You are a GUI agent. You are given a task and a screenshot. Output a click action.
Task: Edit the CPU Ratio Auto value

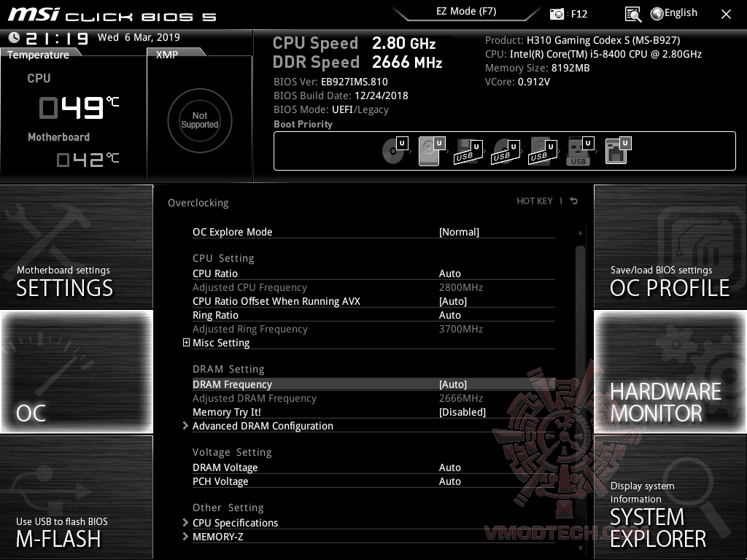pos(449,273)
